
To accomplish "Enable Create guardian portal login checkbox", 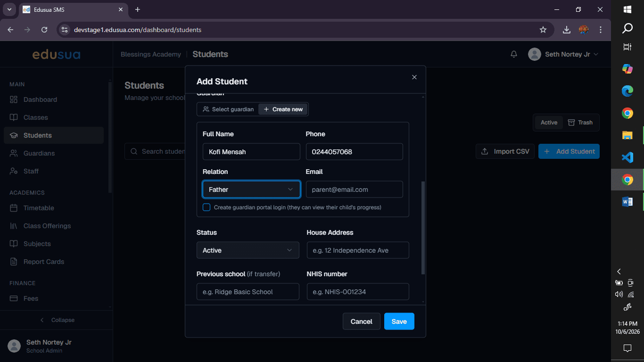I will [x=206, y=207].
